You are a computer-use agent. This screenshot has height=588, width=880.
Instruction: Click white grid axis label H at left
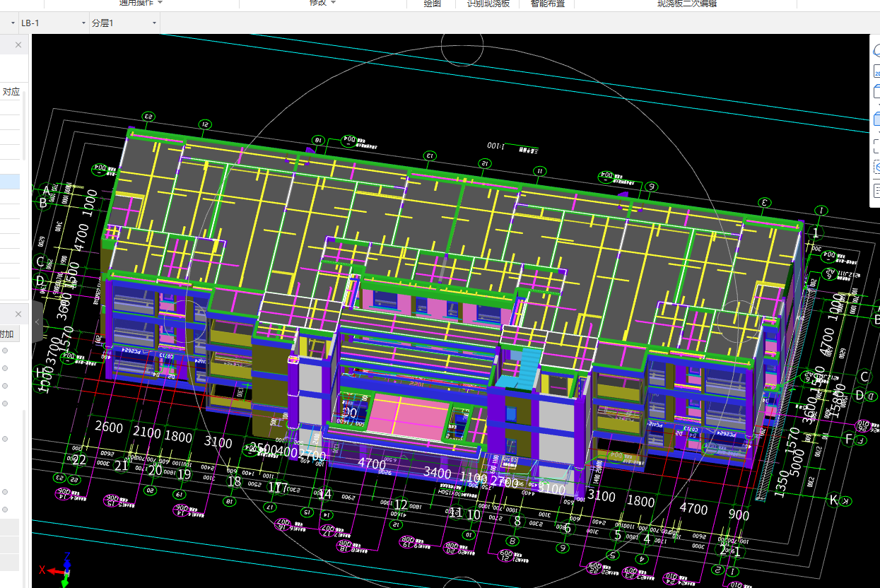pyautogui.click(x=40, y=372)
